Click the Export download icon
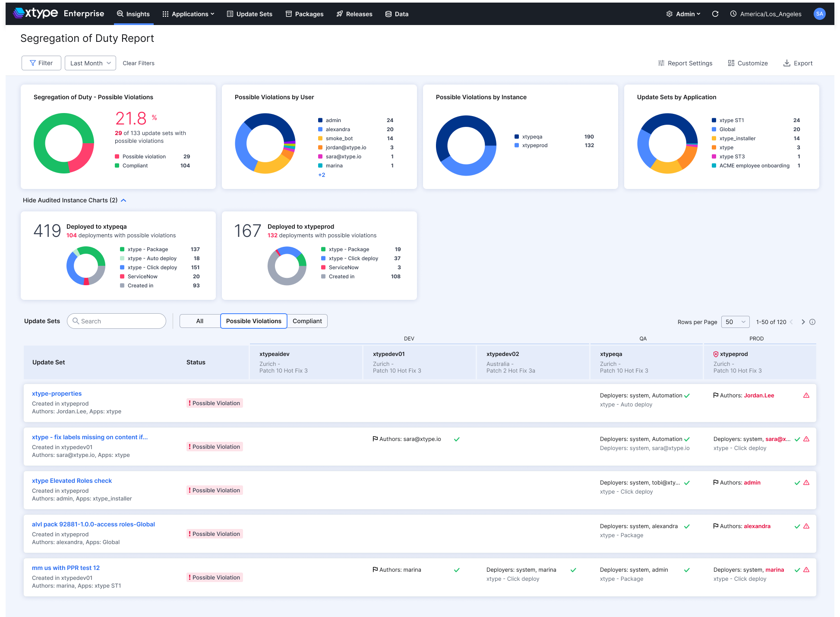 click(x=787, y=63)
